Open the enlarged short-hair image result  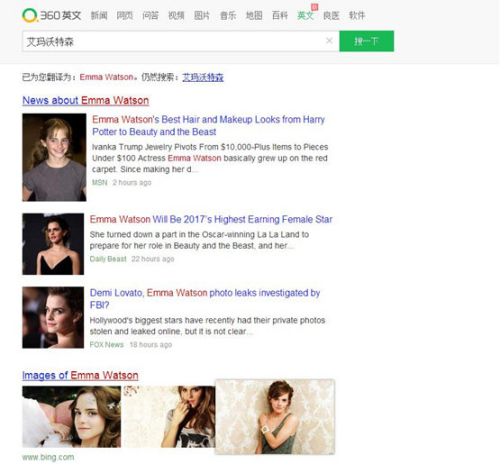coord(275,417)
